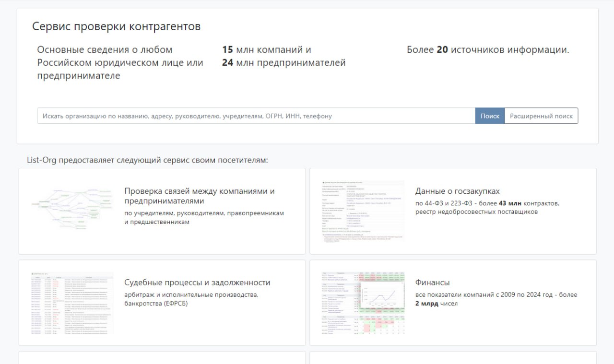The width and height of the screenshot is (614, 364).
Task: Click the text about учредителям, руководителям, правопреемникам
Action: tap(204, 217)
